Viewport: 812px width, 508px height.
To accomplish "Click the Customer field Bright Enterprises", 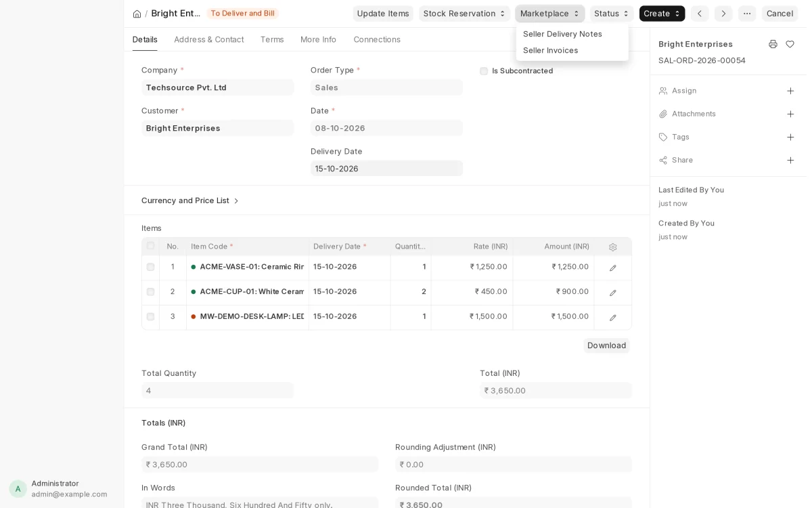I will pos(217,128).
